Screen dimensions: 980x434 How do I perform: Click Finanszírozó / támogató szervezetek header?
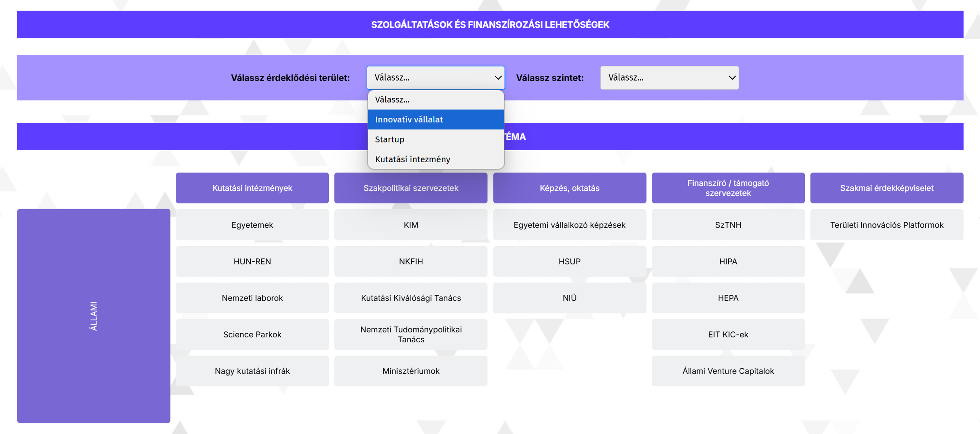tap(728, 188)
